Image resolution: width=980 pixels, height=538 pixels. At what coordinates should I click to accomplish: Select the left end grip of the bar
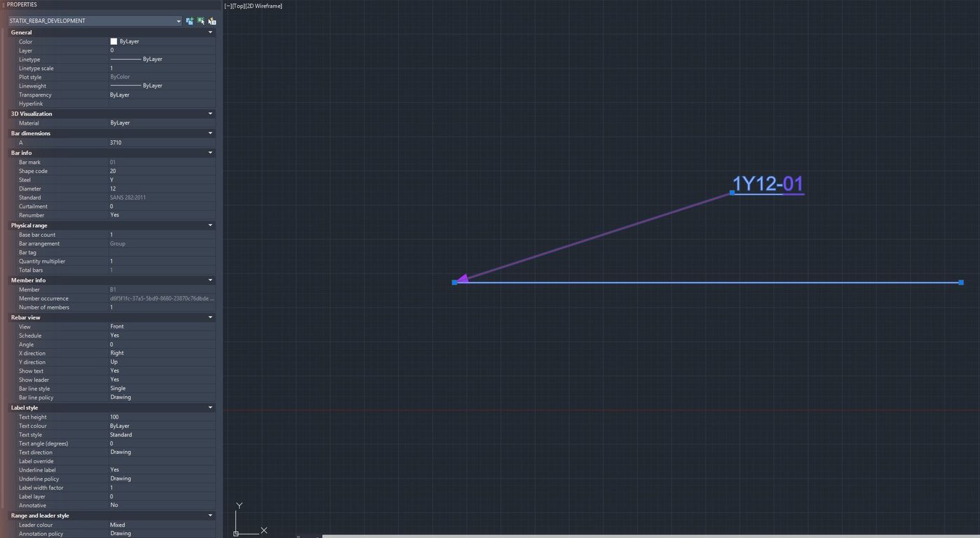tap(454, 282)
